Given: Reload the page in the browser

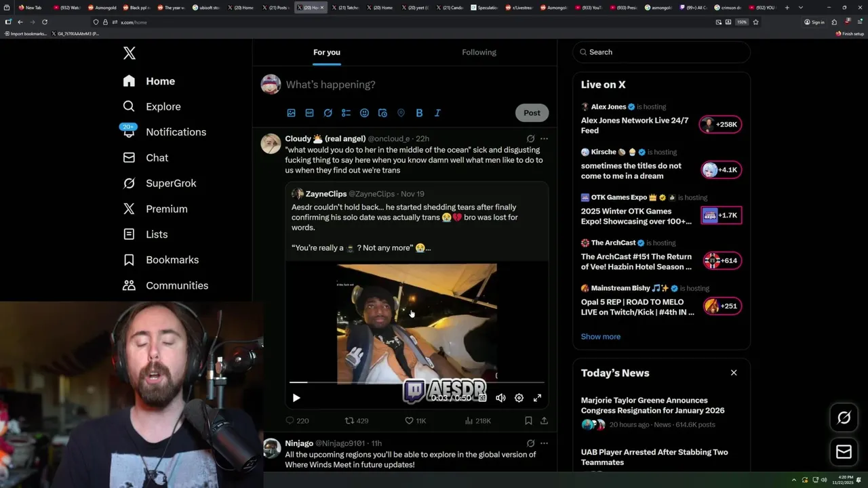Looking at the screenshot, I should click(x=45, y=22).
